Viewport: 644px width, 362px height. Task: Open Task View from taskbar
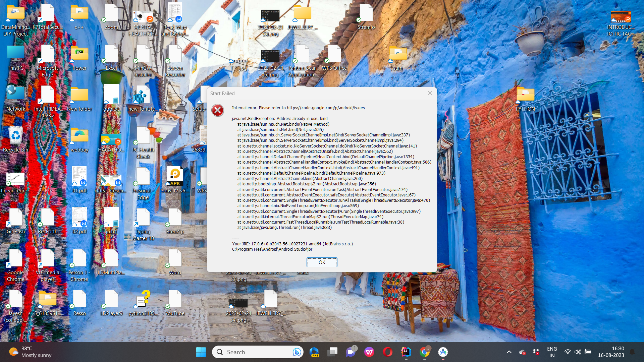tap(332, 352)
